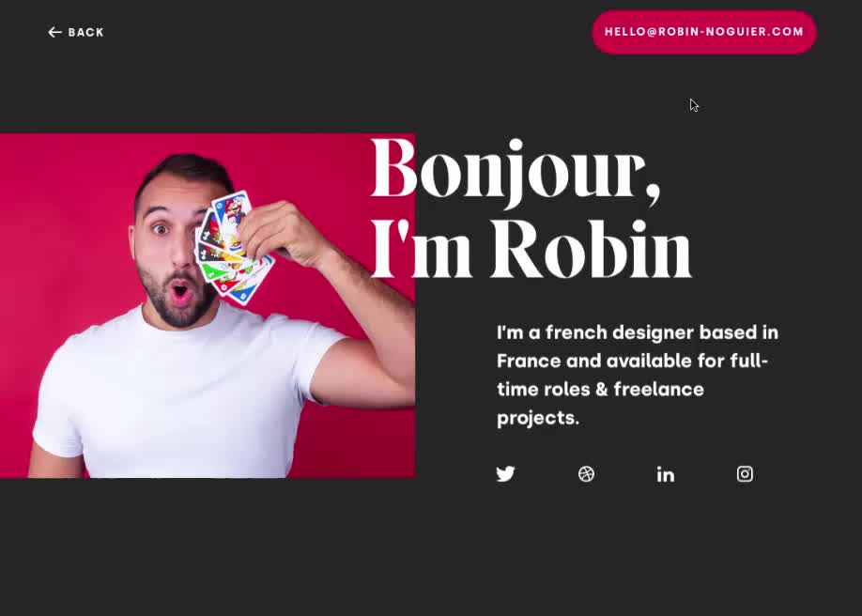The width and height of the screenshot is (862, 616).
Task: Click the man's white t-shirt
Action: [181, 396]
